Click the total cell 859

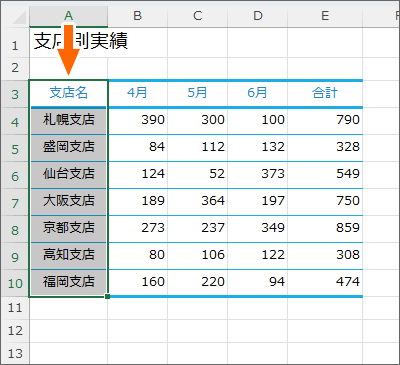pyautogui.click(x=325, y=229)
